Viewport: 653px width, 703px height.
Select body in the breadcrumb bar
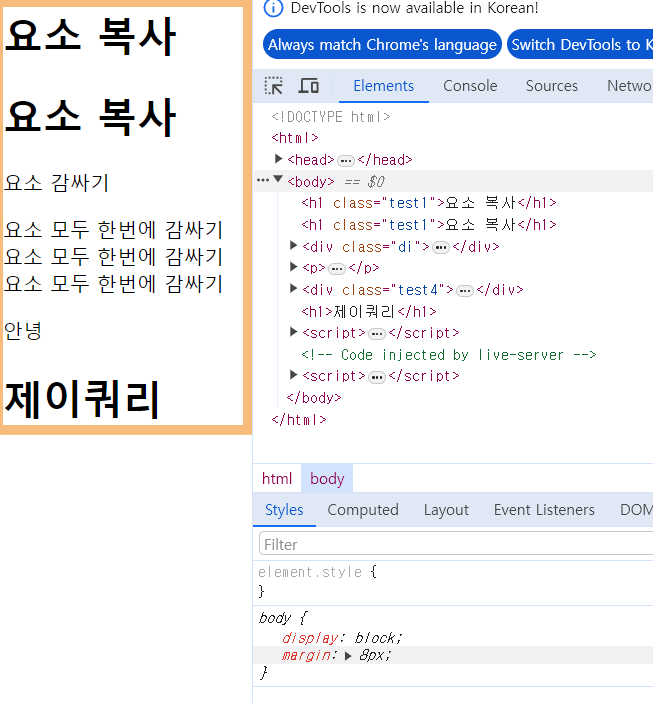[x=327, y=478]
